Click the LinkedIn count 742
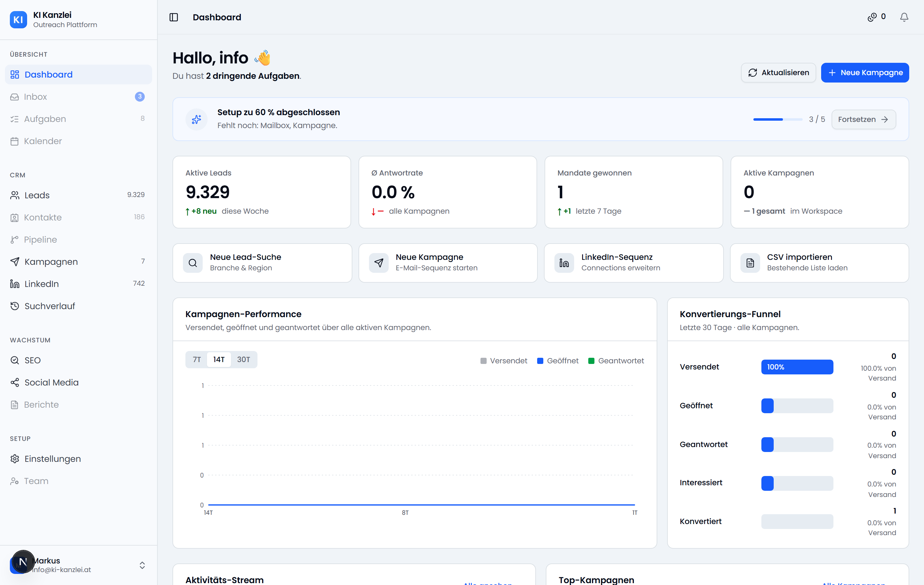Screen dimensions: 924x585 (139, 284)
